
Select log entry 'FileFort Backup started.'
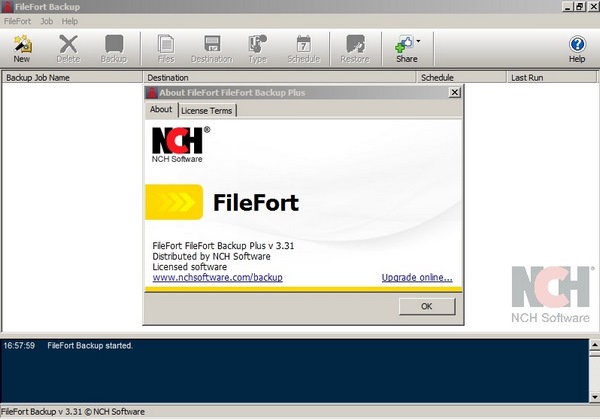(x=90, y=345)
